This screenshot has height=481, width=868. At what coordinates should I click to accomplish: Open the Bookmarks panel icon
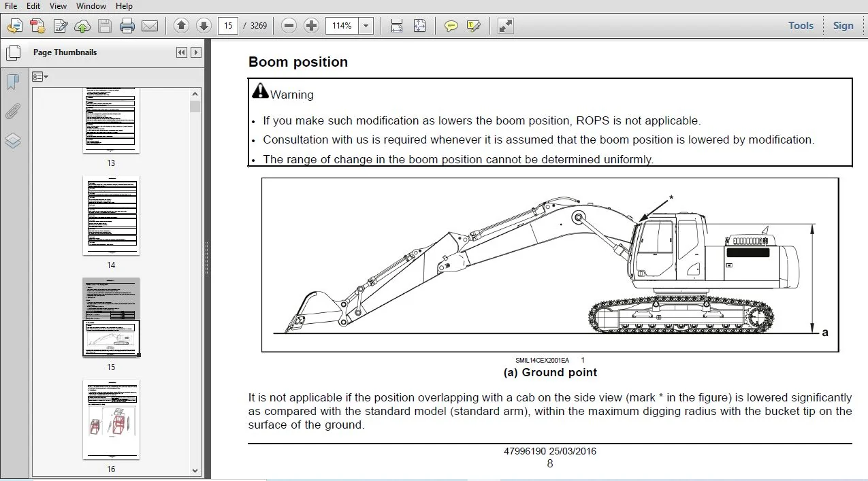point(13,83)
